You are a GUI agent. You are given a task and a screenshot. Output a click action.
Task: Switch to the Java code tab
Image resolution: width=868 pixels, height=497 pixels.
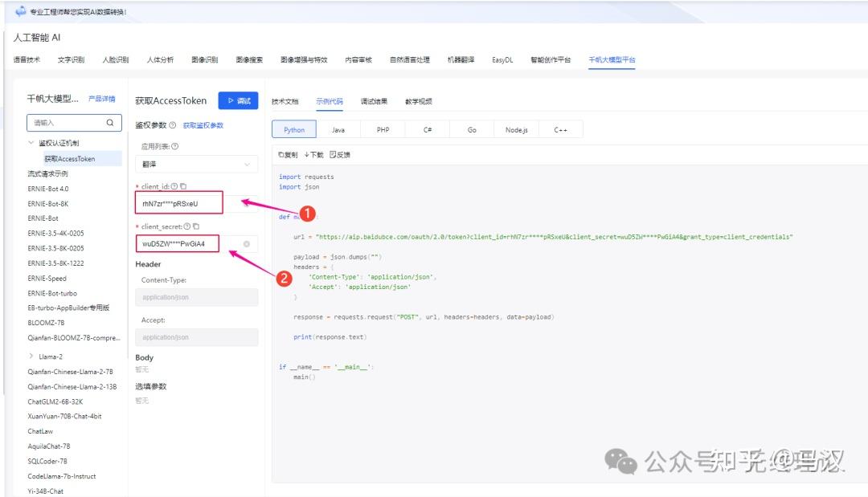click(x=338, y=128)
